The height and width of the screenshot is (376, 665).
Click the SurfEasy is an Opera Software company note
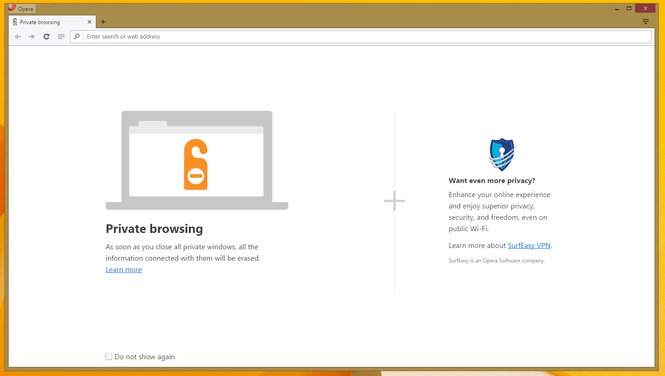click(497, 261)
